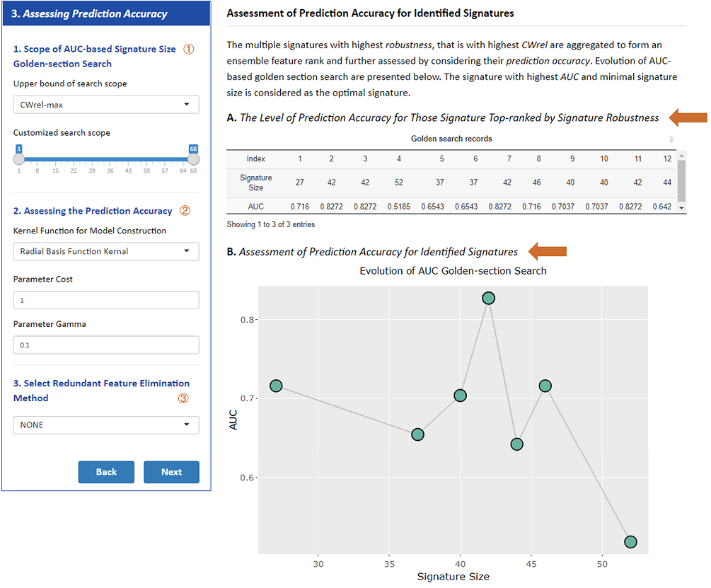Click the orange arrow beside section A heading
This screenshot has width=711, height=588.
pyautogui.click(x=688, y=117)
